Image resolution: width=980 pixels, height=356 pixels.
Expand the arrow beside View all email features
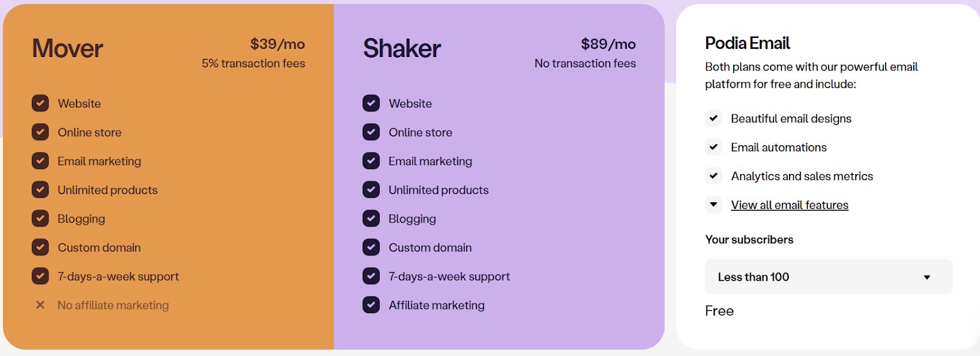(714, 205)
